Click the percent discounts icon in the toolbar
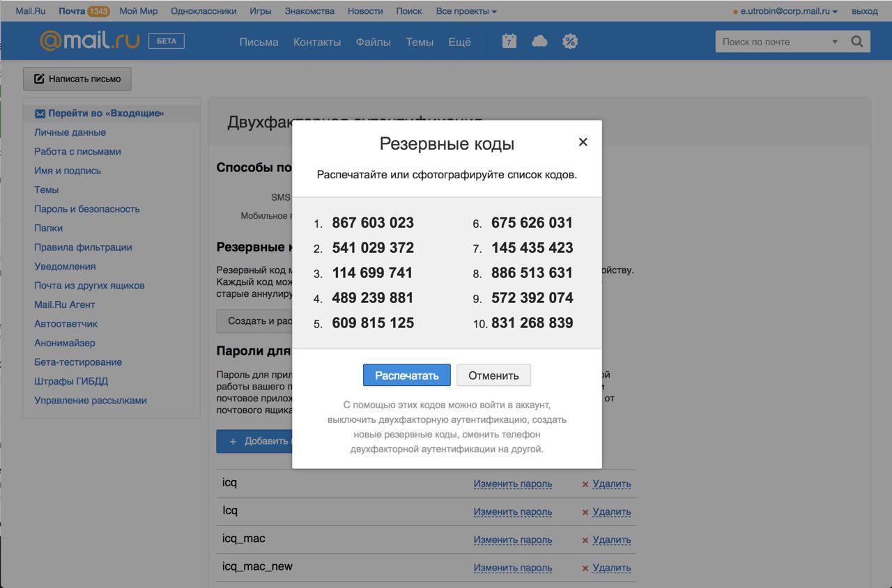892x588 pixels. tap(570, 41)
